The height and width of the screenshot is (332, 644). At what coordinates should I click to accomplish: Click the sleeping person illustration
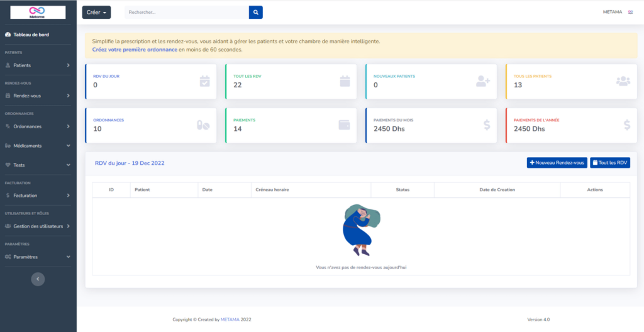(362, 230)
